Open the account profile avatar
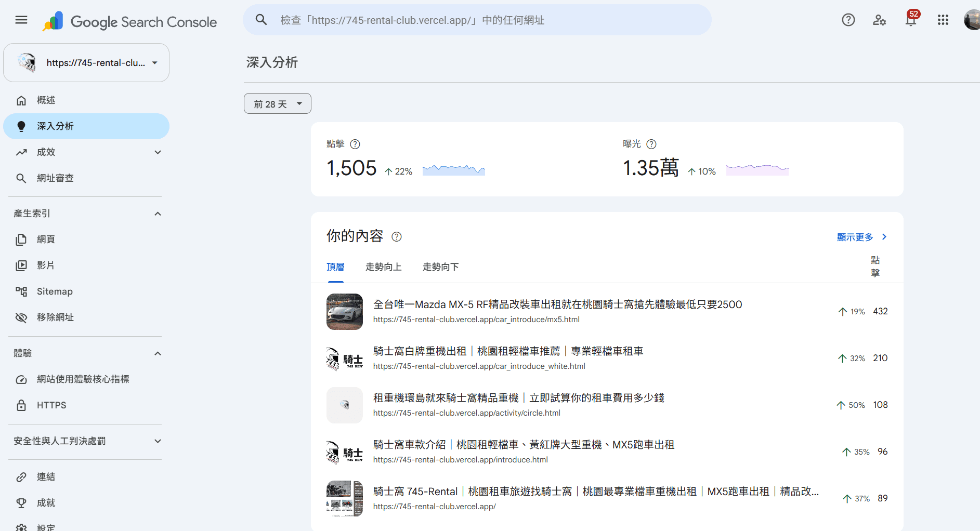The height and width of the screenshot is (531, 980). point(972,20)
